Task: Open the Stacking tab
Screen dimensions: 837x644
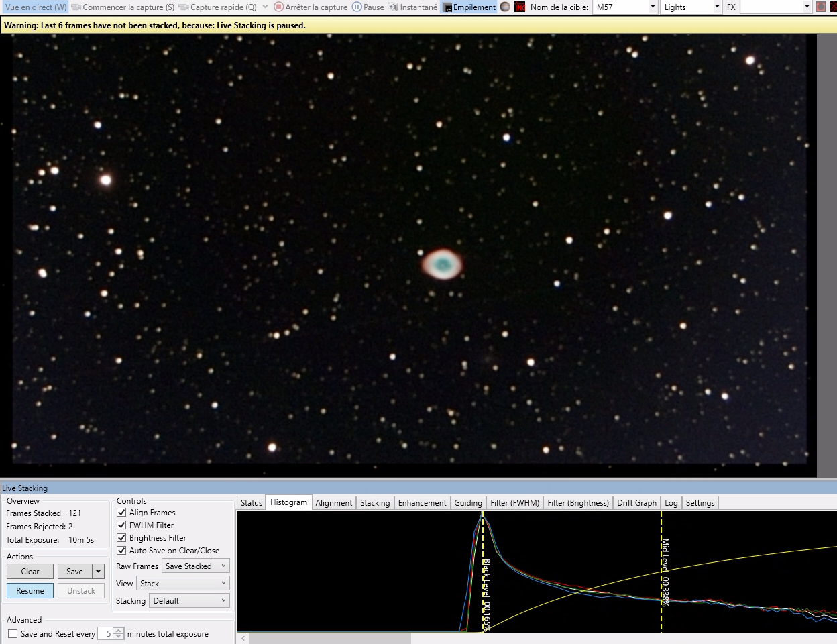Action: (x=375, y=503)
